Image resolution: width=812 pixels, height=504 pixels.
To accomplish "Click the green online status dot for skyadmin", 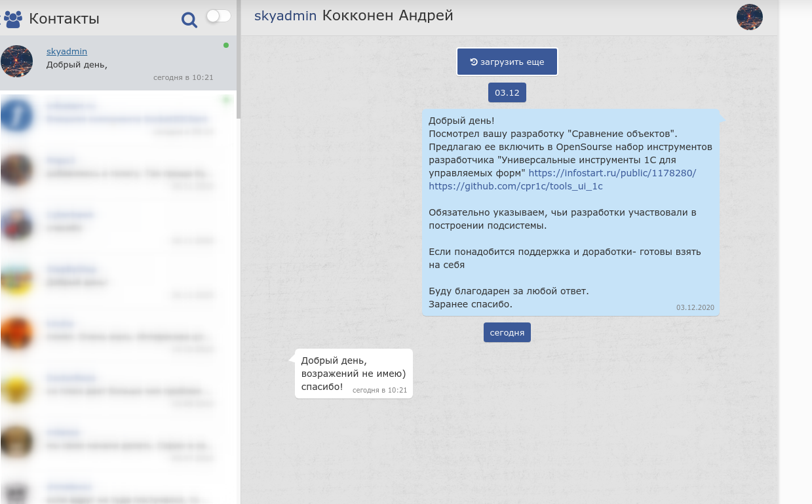I will click(226, 45).
